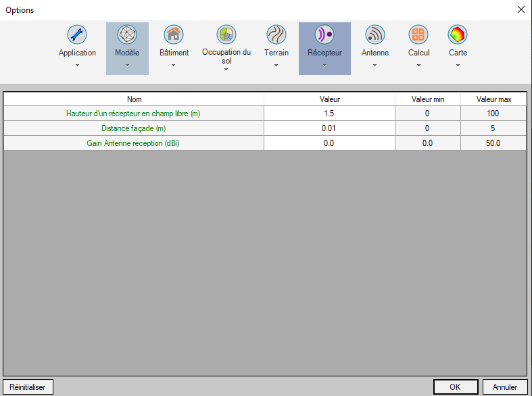The width and height of the screenshot is (532, 396).
Task: Click the Valeur max column header
Action: click(x=493, y=99)
